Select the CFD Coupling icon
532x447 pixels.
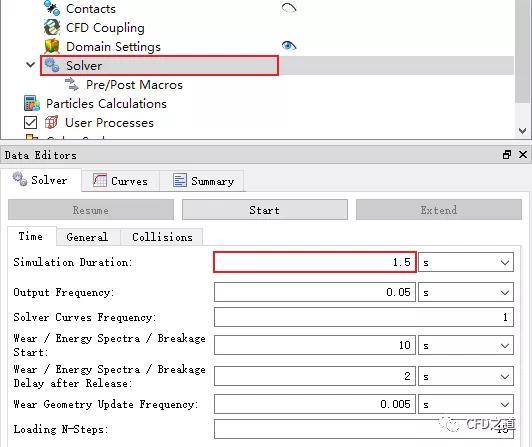click(x=52, y=27)
